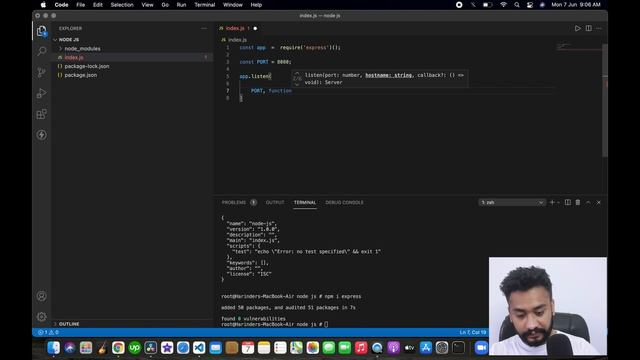Open Music app from the dock
The width and height of the screenshot is (640, 360).
[x=361, y=348]
